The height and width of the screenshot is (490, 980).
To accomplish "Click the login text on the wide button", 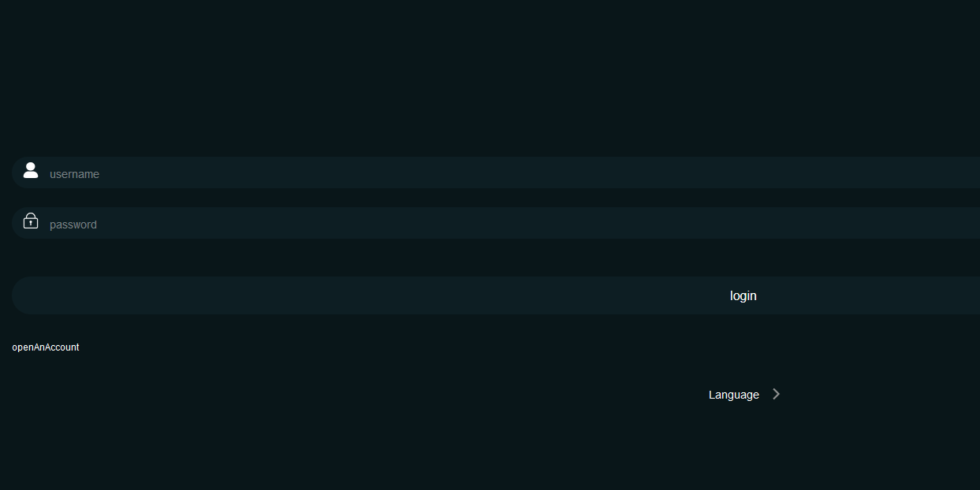I will 743,295.
